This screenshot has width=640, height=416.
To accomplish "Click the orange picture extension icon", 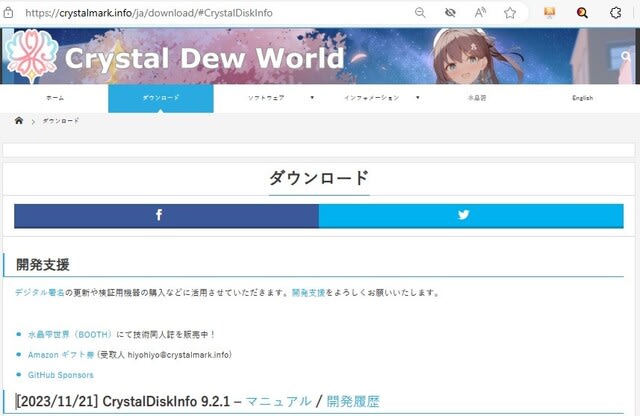I will (x=549, y=13).
